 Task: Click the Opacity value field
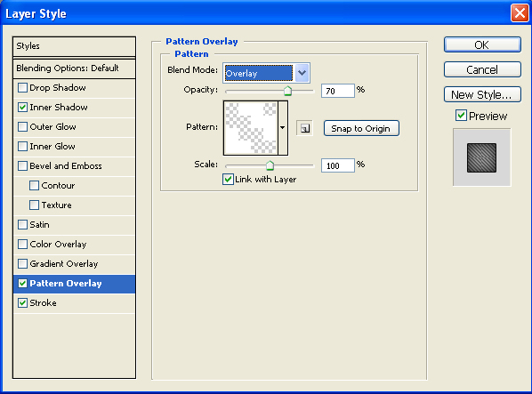[338, 91]
